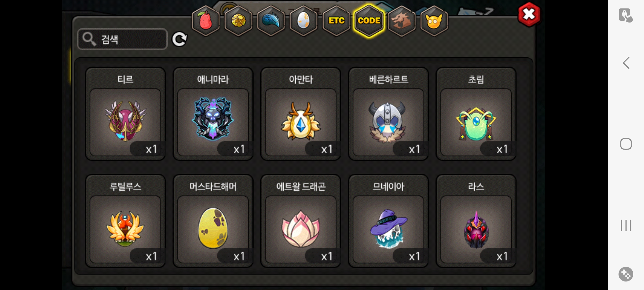The image size is (644, 290).
Task: Tap the Android back arrow
Action: coord(626,63)
